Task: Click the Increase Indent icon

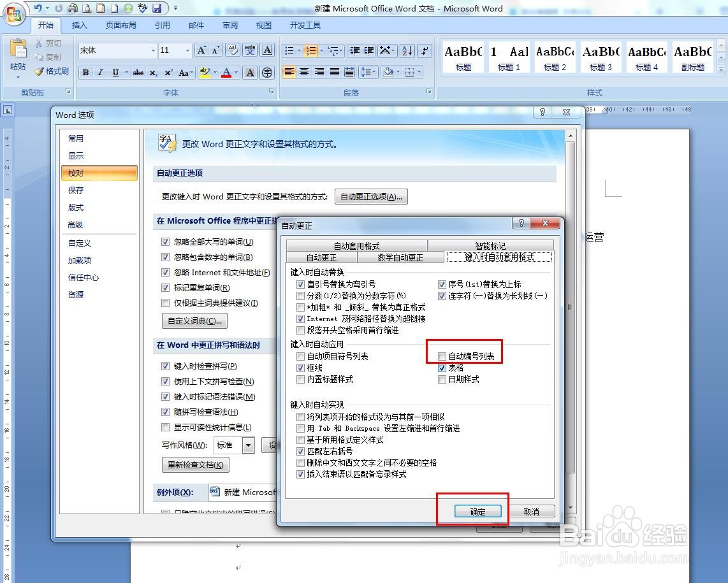Action: coord(368,50)
